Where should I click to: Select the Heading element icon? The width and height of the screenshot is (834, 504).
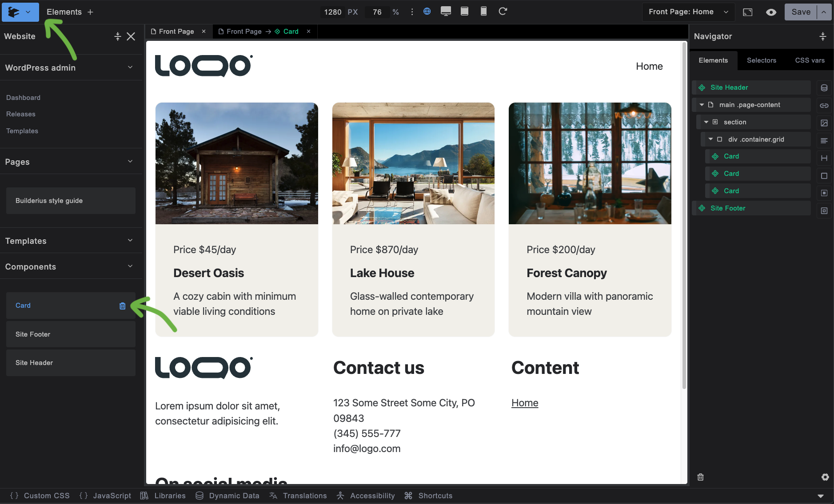[825, 158]
